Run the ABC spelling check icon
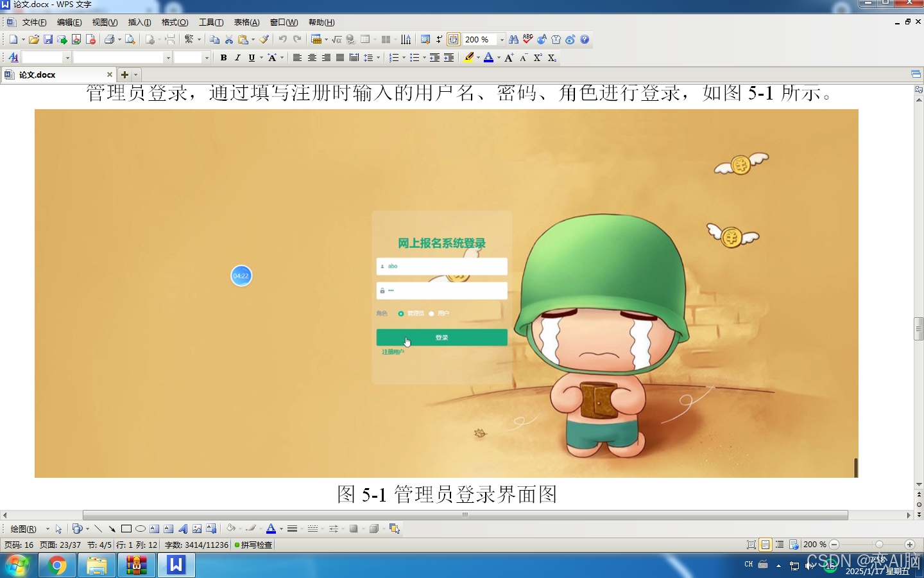924x578 pixels. point(527,40)
